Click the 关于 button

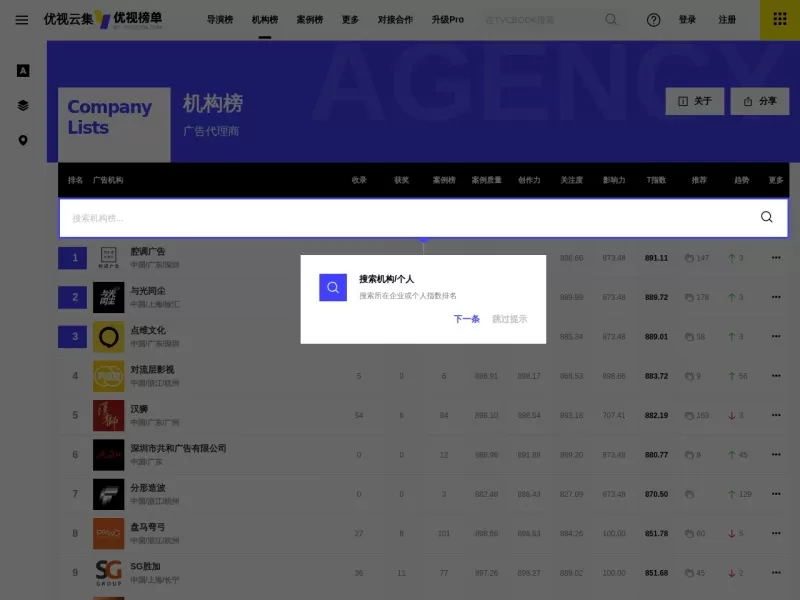coord(694,101)
